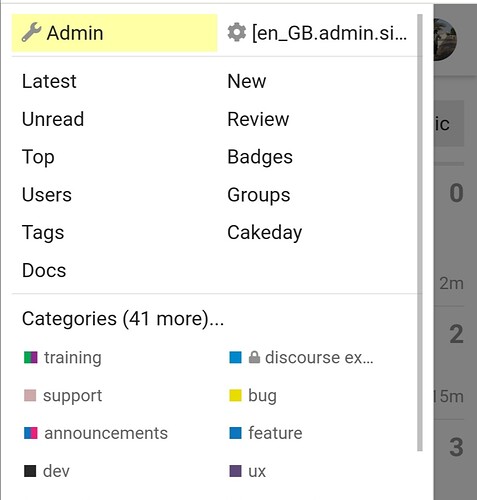Click the menu panel vertical scrollbar
Image resolution: width=477 pixels, height=500 pixels.
pyautogui.click(x=420, y=233)
